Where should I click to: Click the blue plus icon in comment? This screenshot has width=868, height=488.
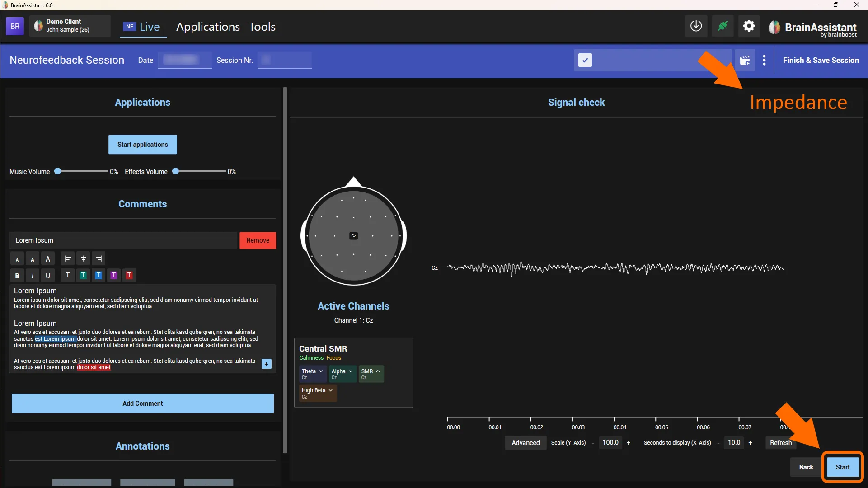267,364
